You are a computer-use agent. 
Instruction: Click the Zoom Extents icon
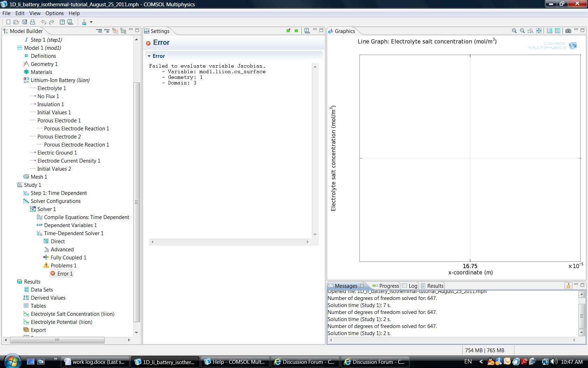click(x=539, y=31)
